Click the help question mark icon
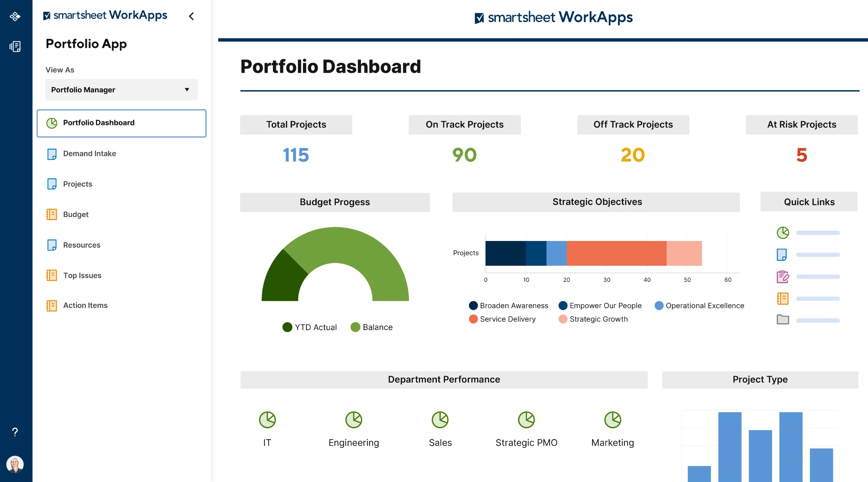868x482 pixels. (x=15, y=432)
